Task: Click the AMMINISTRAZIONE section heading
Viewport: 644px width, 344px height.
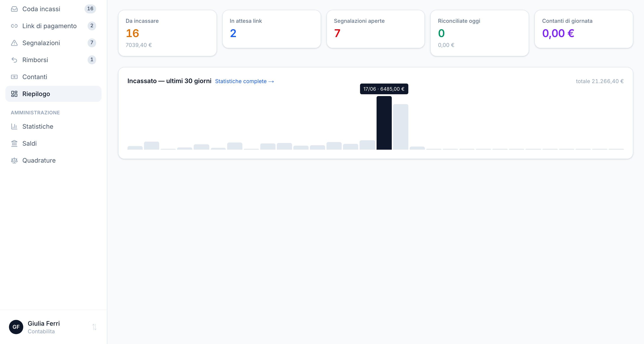Action: pos(35,113)
